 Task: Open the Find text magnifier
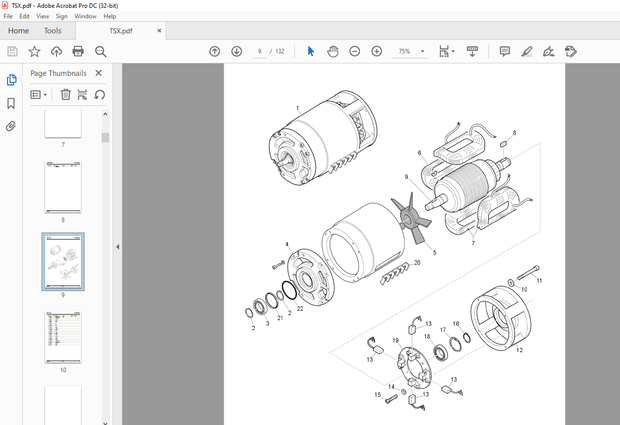tap(100, 51)
